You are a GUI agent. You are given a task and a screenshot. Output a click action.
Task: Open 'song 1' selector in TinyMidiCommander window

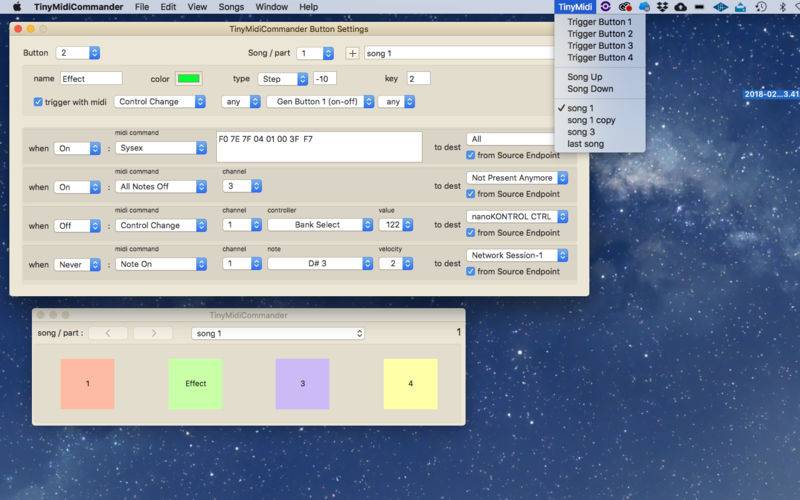(x=278, y=333)
